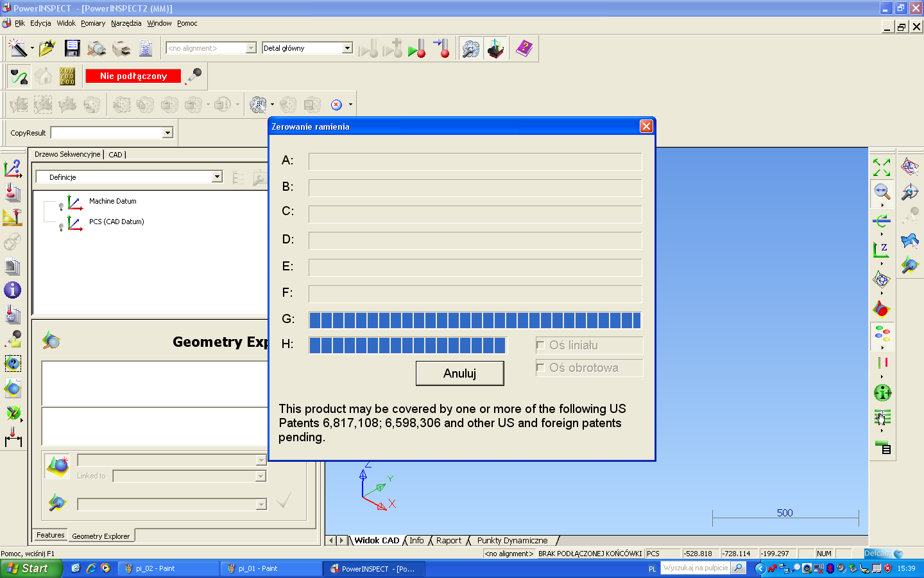Click the colored dots display icon
This screenshot has width=924, height=578.
882,334
